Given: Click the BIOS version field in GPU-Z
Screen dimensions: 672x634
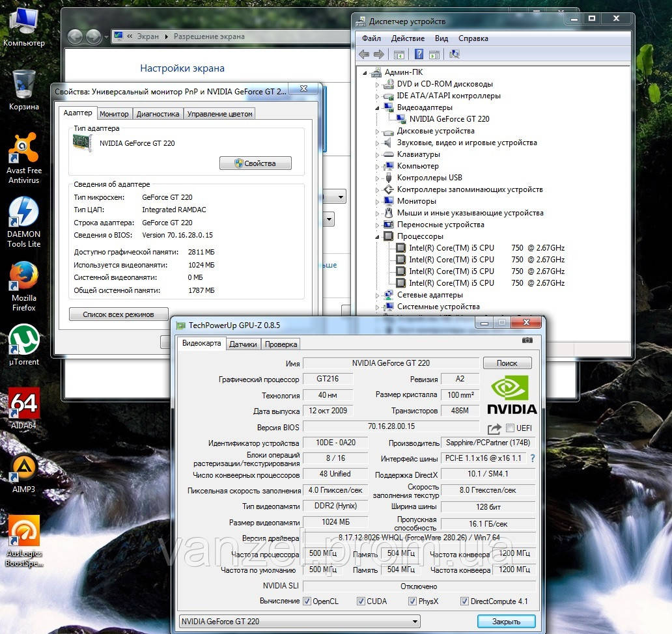Looking at the screenshot, I should point(391,426).
